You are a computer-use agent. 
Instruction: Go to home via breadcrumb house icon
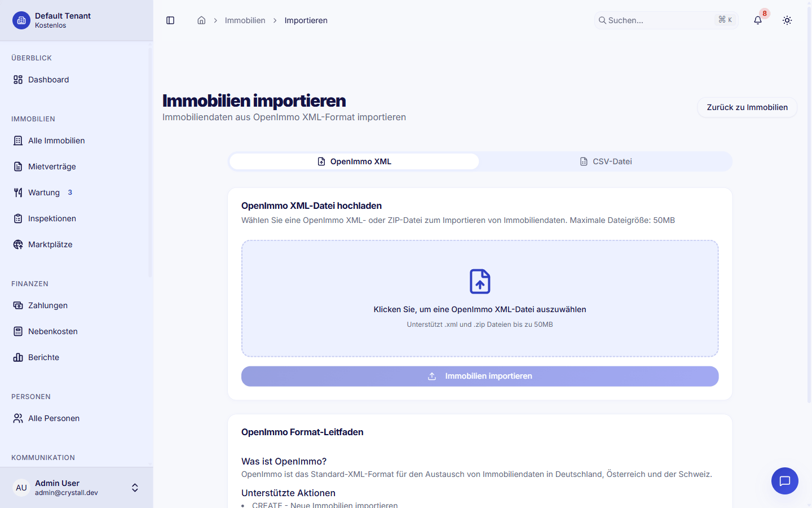pyautogui.click(x=201, y=20)
